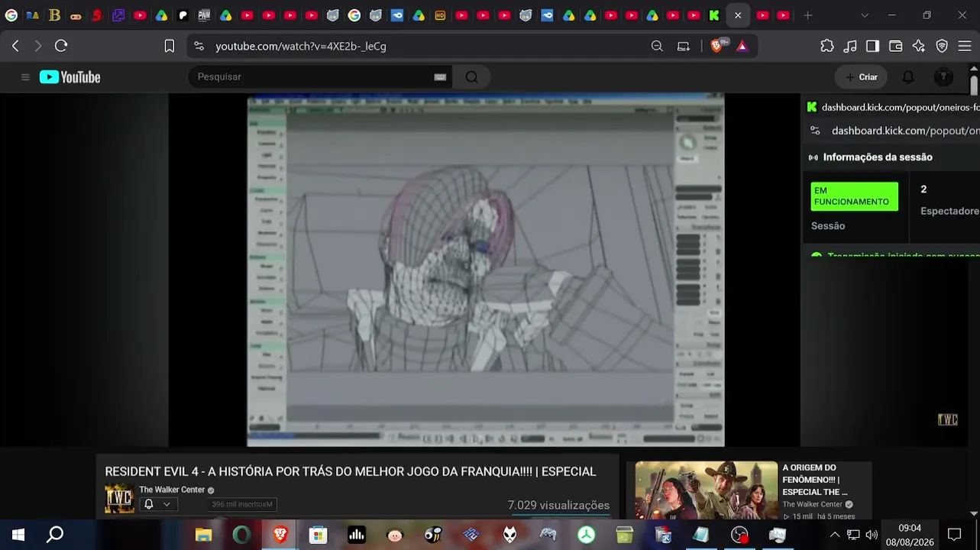View site information for youtube.com
980x550 pixels.
click(199, 46)
